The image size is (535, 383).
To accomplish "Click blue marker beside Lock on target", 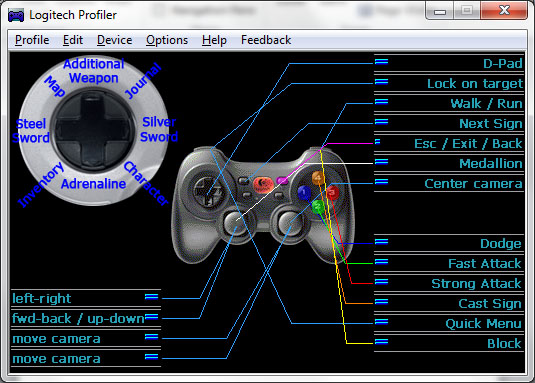I will coord(381,82).
